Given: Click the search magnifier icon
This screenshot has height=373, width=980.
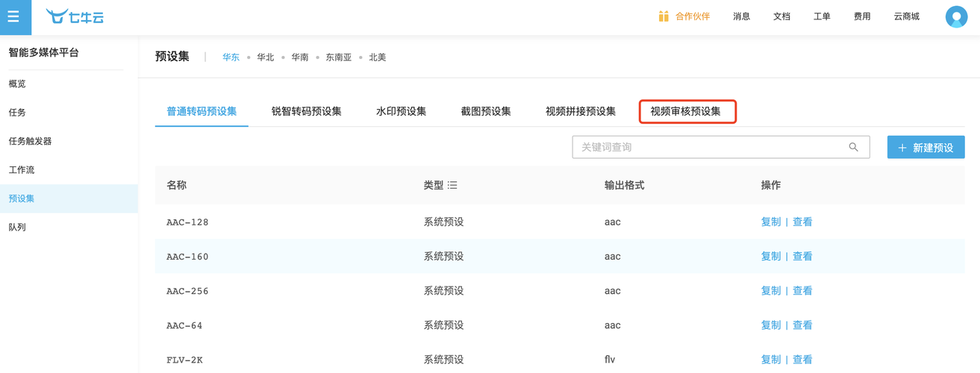Looking at the screenshot, I should pyautogui.click(x=853, y=147).
